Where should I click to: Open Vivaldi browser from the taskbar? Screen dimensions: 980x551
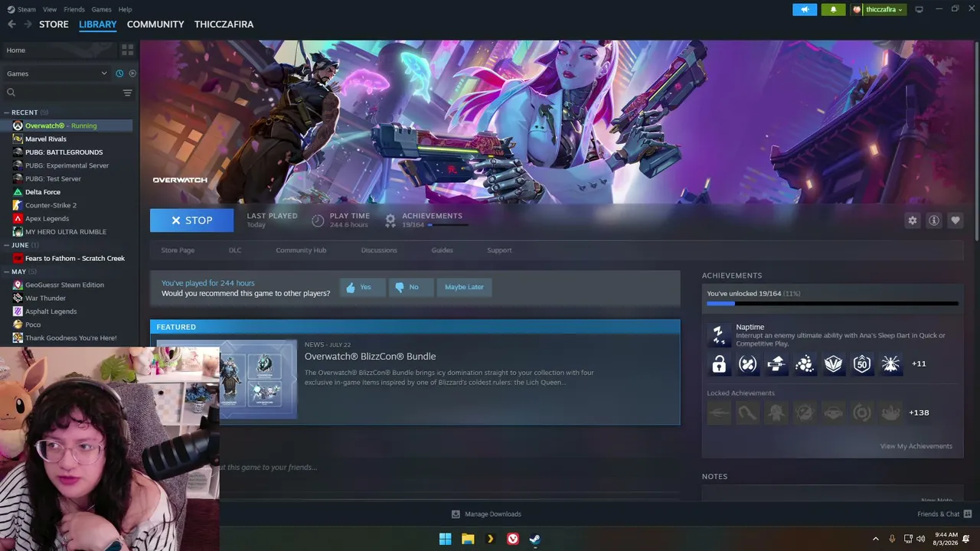[513, 539]
